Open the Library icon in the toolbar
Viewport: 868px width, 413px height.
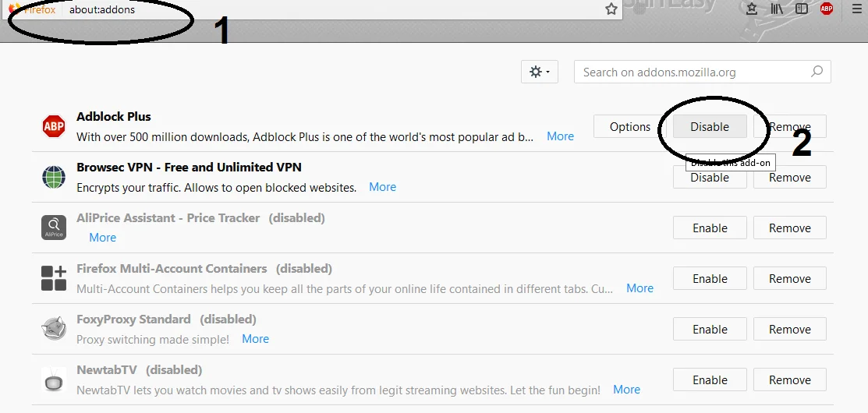(x=777, y=9)
